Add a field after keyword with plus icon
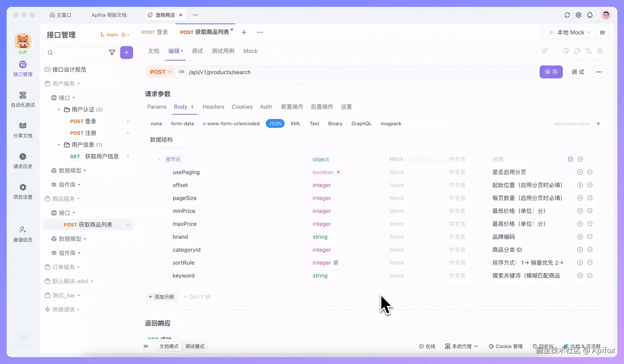 (580, 275)
